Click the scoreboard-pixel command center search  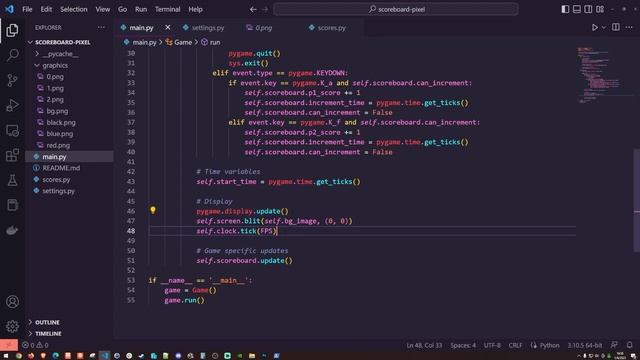point(396,9)
